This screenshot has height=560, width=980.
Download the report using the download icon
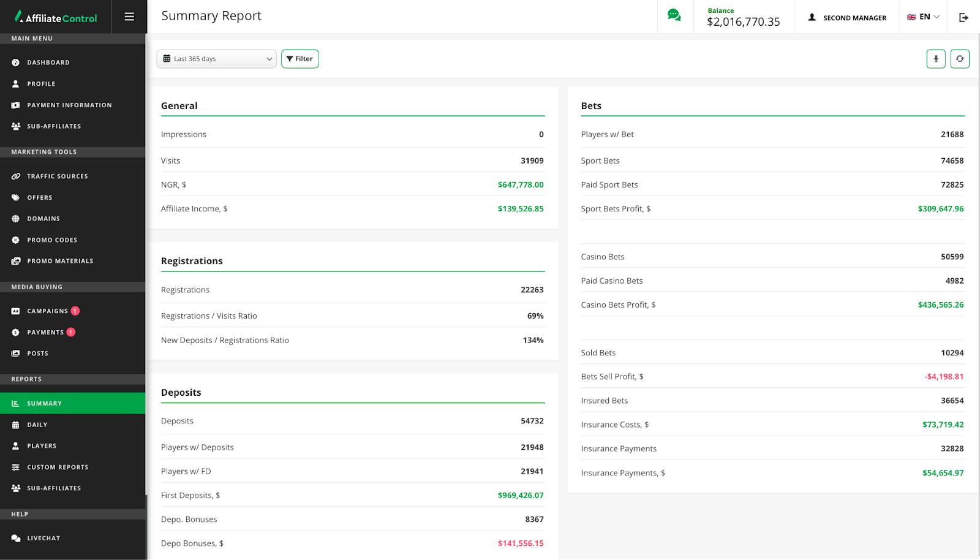click(x=936, y=59)
